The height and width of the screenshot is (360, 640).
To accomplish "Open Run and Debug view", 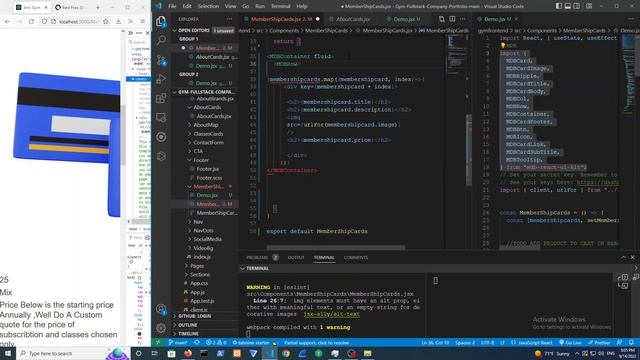I will 161,79.
